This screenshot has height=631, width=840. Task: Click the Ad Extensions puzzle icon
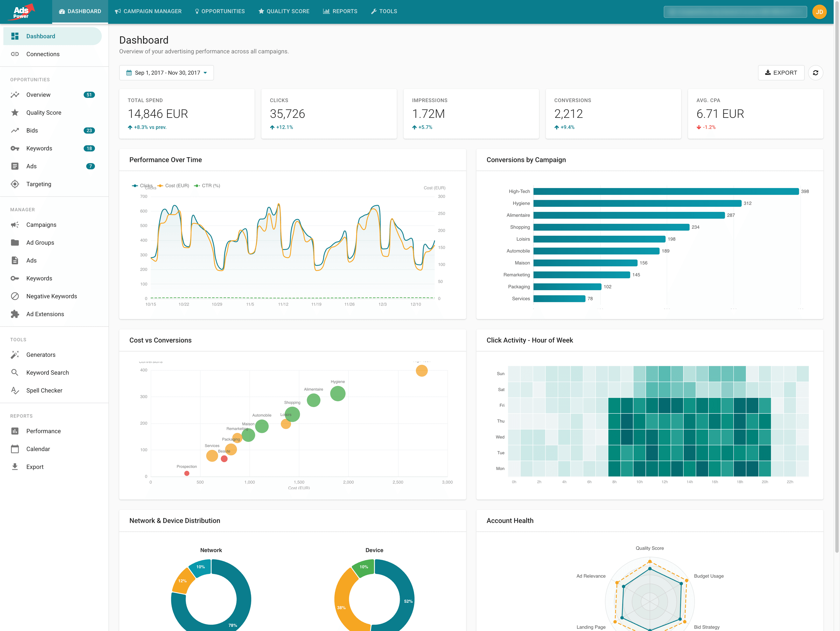coord(15,314)
